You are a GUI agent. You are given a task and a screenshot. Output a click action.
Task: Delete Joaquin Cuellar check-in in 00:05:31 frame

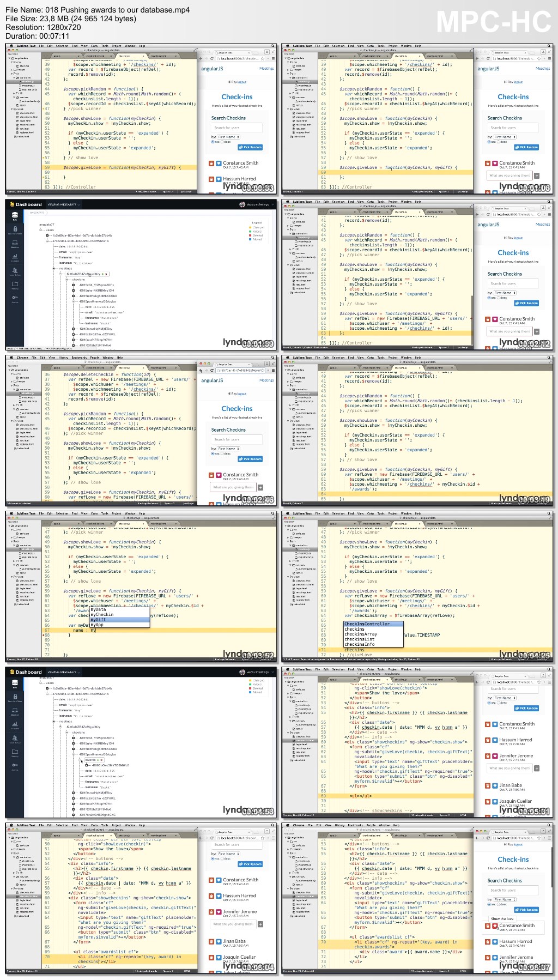point(488,802)
